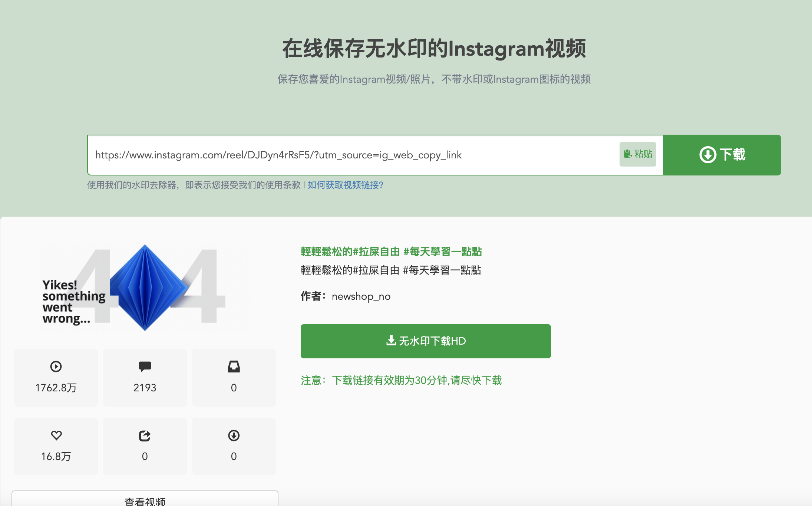
Task: Click the 30分钟 download validity notice
Action: [x=401, y=380]
